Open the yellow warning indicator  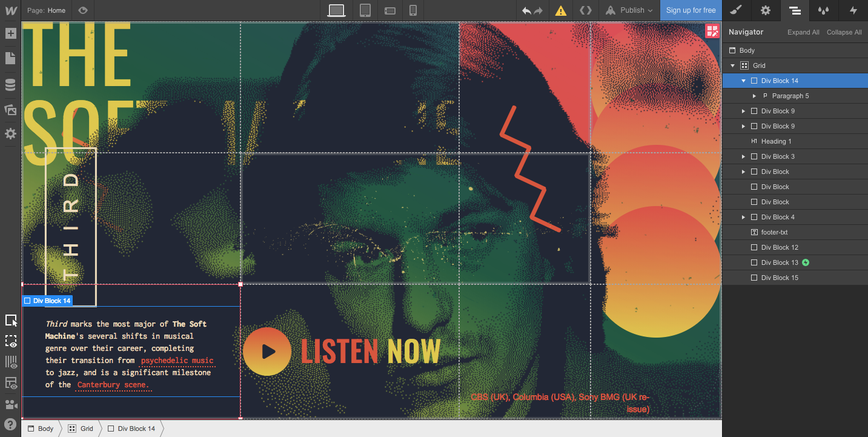click(562, 10)
